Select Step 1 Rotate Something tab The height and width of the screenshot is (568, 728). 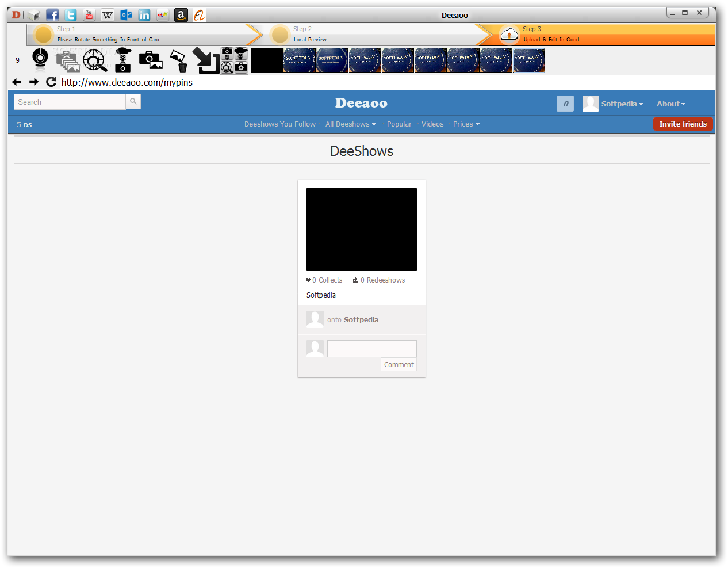144,35
